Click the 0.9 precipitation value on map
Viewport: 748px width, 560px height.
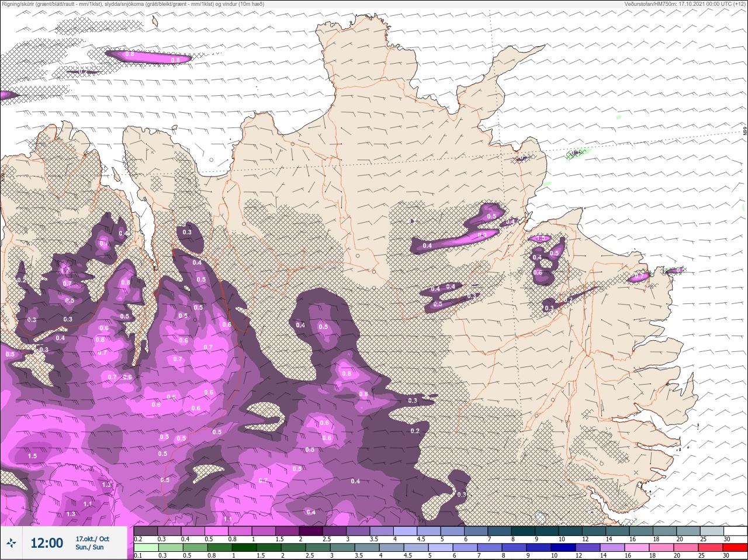(482, 235)
